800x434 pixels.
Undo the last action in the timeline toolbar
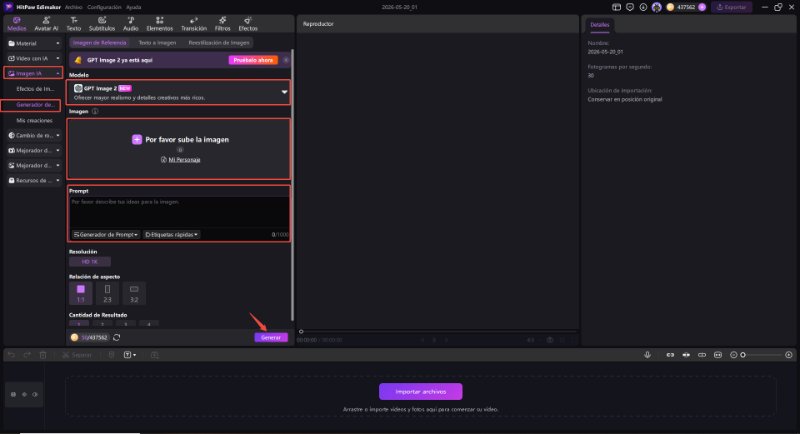tap(11, 355)
